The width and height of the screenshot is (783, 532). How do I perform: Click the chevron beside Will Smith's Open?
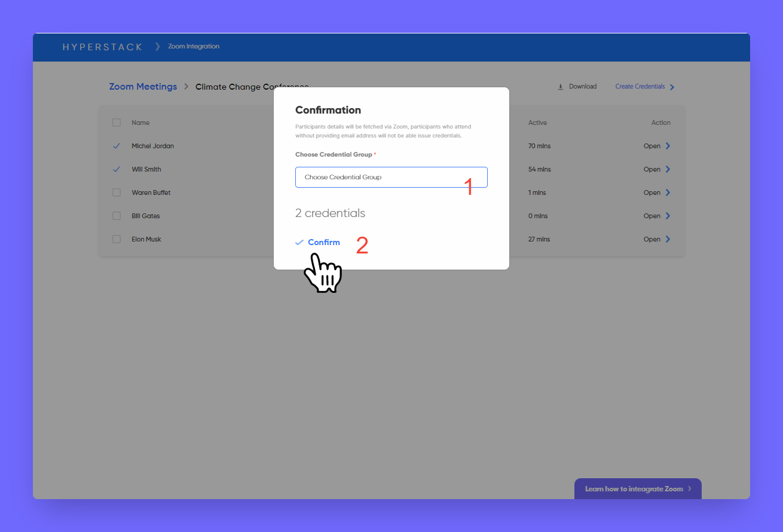click(x=668, y=169)
